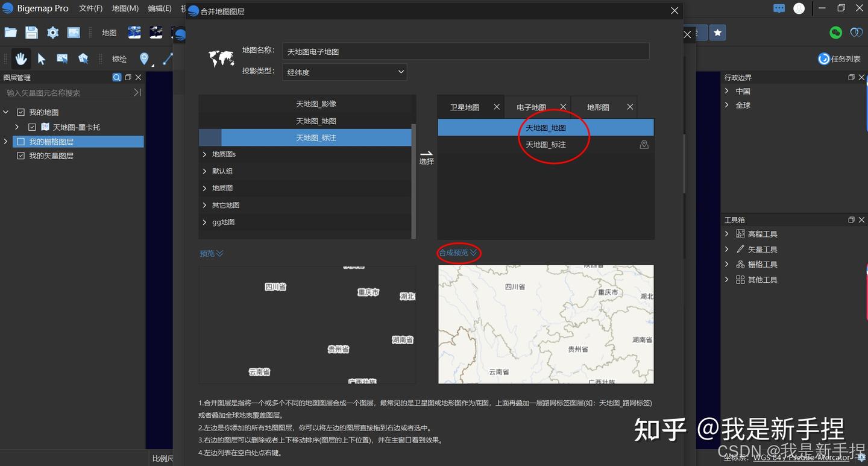868x466 pixels.
Task: Select the hand pan tool
Action: click(x=20, y=58)
